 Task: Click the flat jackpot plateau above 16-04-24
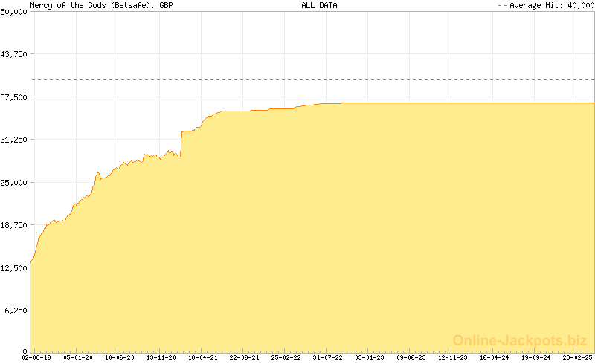pyautogui.click(x=495, y=103)
